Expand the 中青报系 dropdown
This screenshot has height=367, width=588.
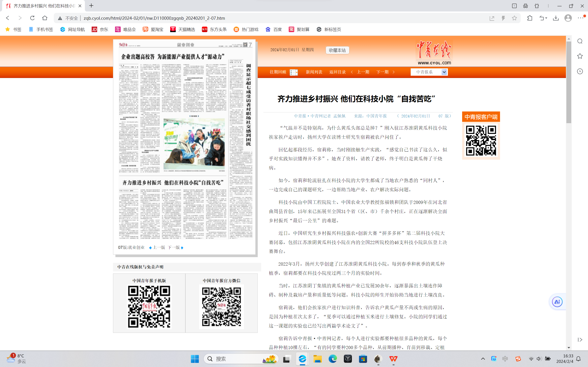[444, 72]
